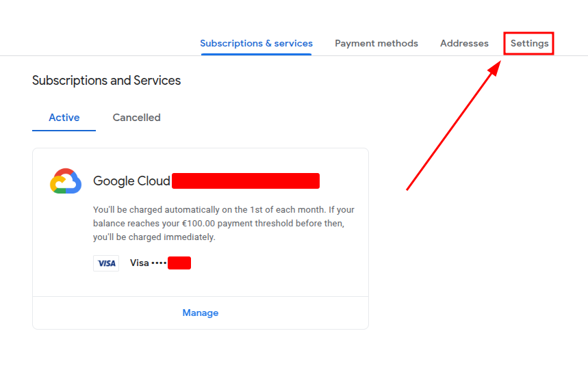Click the blue underline below the Active tab
This screenshot has height=370, width=588.
[x=64, y=130]
